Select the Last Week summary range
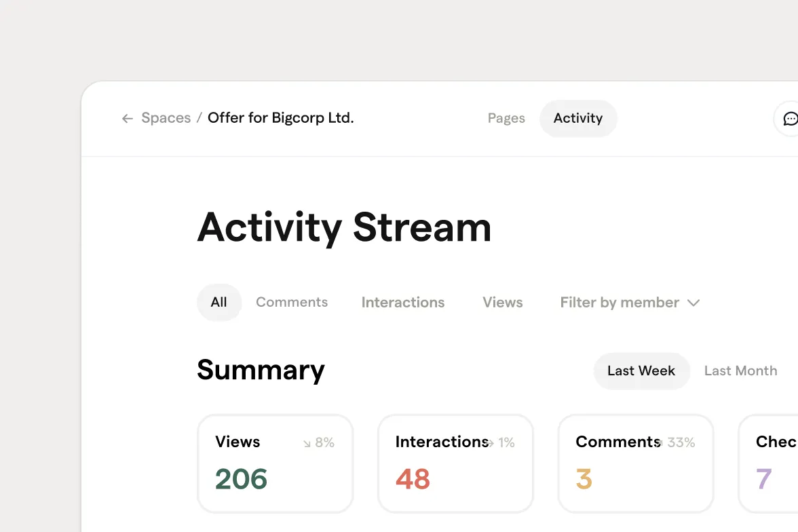Screen dimensions: 798x532 click(x=641, y=370)
